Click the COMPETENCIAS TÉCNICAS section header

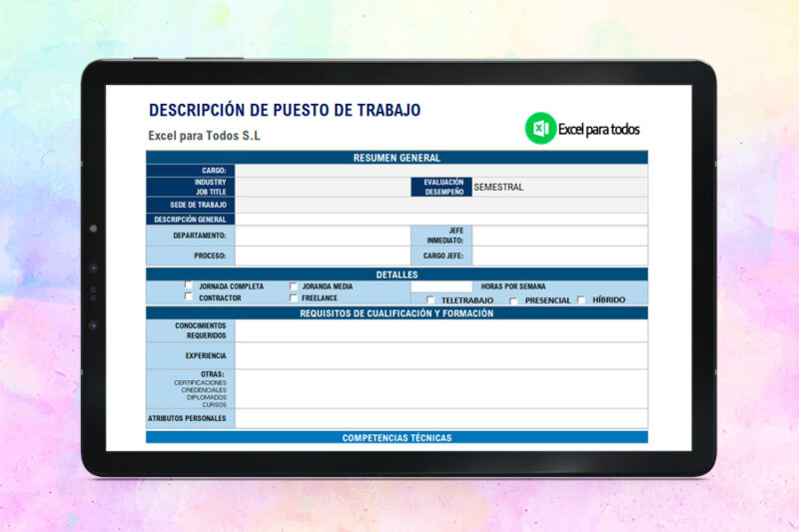[x=397, y=437]
